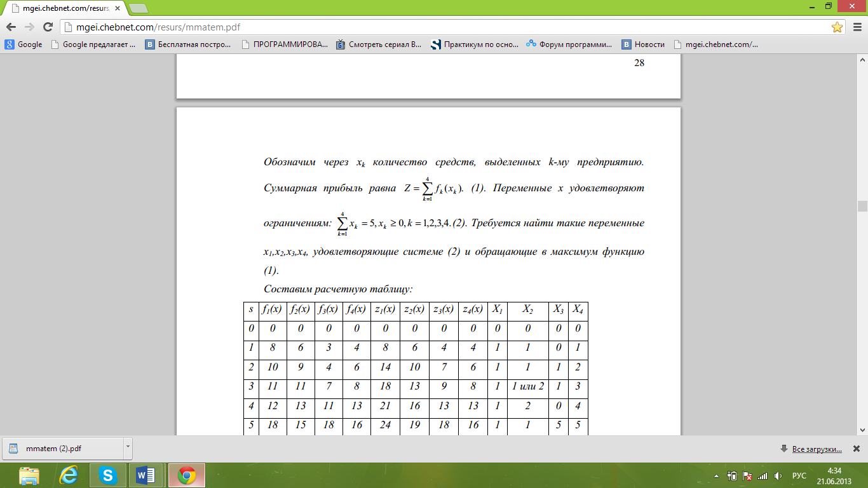Click the value 24 in row 5

coord(385,424)
